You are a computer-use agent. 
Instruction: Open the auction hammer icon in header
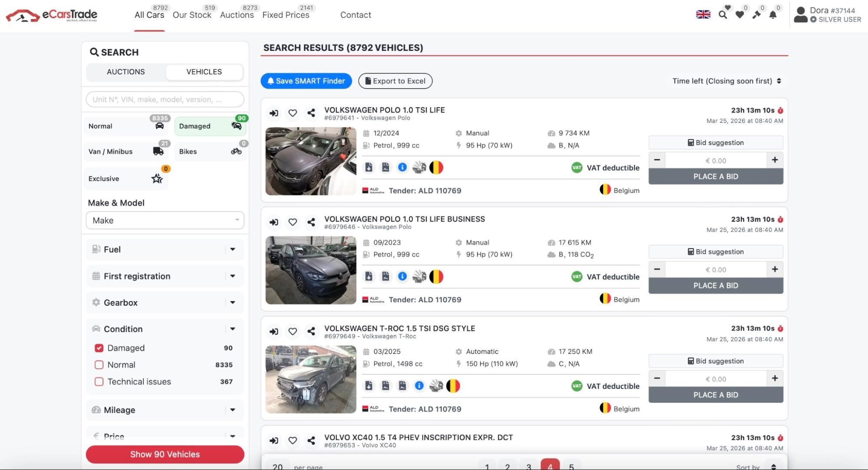pos(756,15)
